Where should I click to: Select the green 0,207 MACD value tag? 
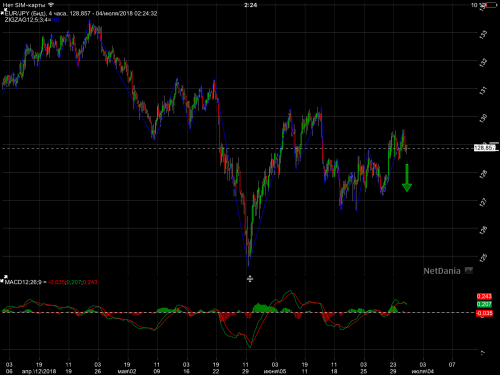484,304
